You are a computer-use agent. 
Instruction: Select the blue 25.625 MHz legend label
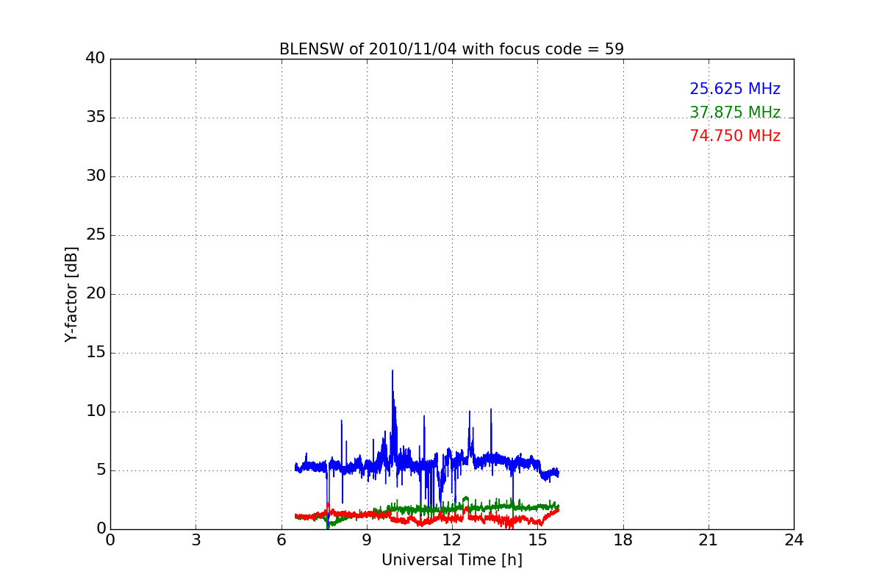click(x=735, y=89)
